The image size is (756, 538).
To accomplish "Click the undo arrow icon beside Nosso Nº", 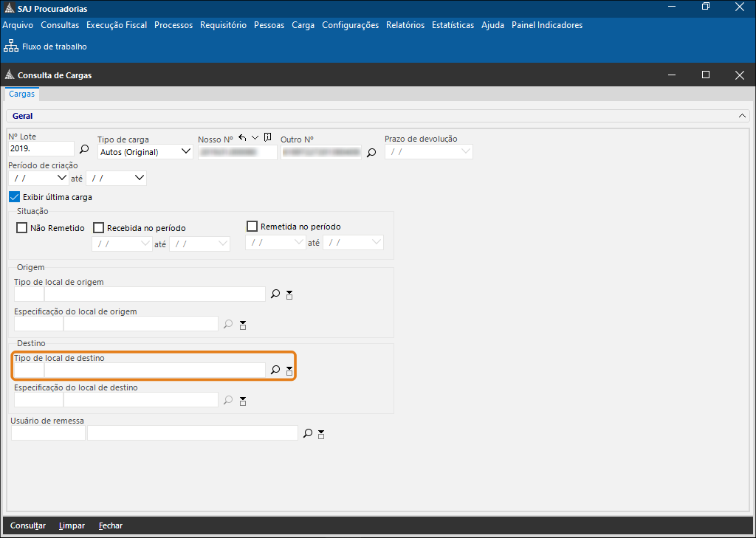I will [x=242, y=137].
